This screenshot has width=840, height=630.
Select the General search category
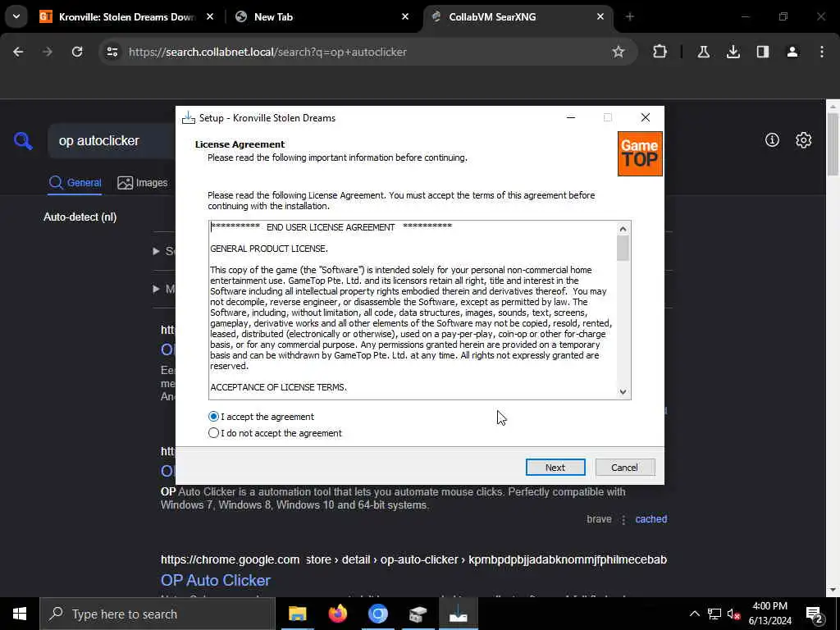[x=75, y=183]
